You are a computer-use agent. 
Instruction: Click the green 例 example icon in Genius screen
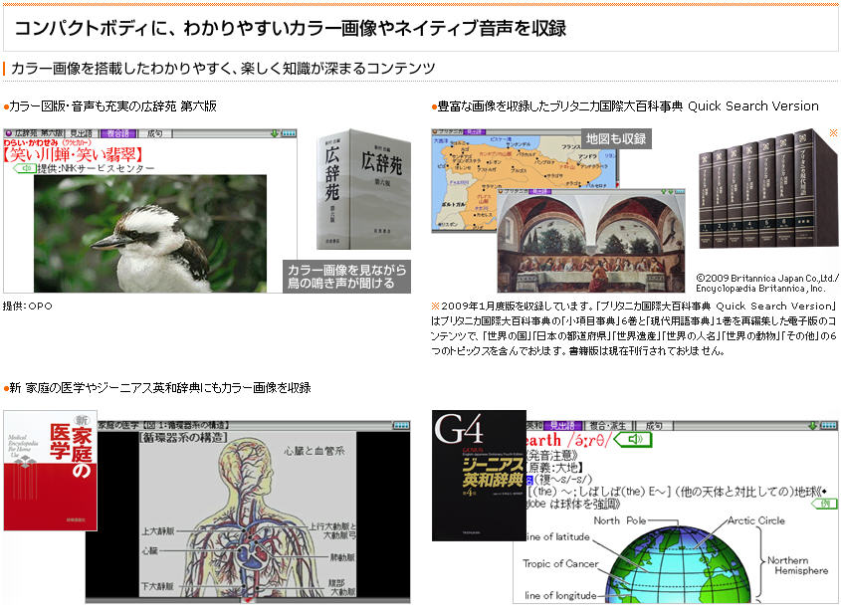824,504
